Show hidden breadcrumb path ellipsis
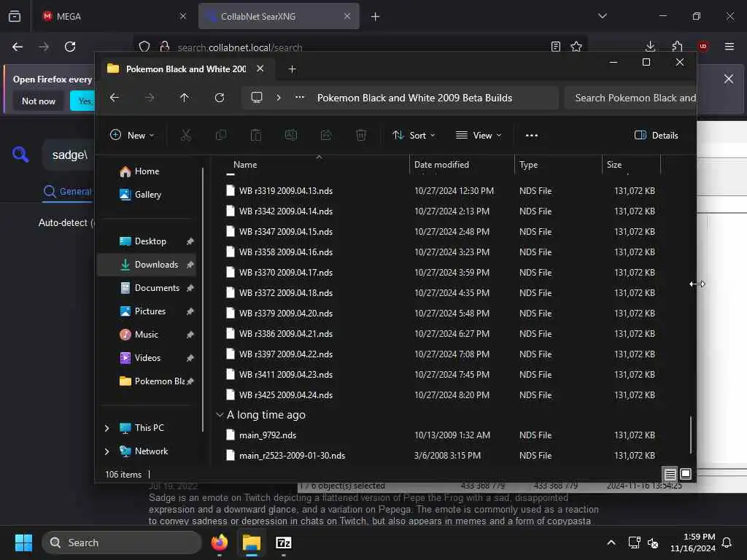Viewport: 747px width, 560px height. (300, 97)
